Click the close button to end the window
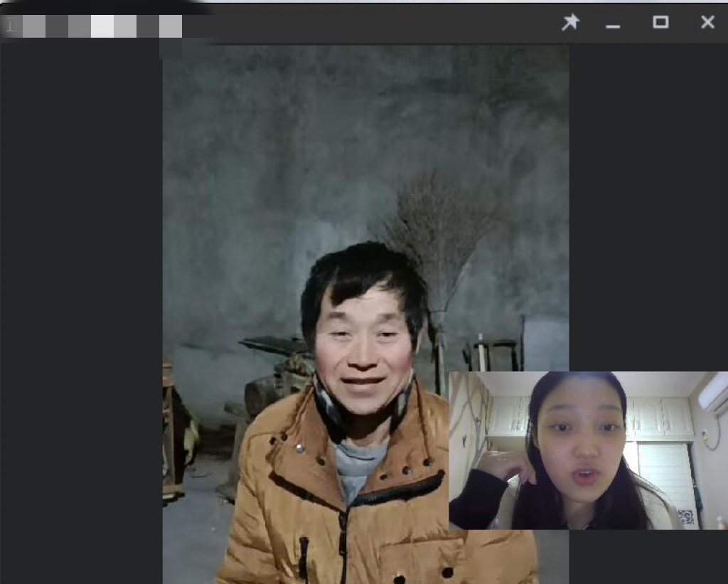This screenshot has width=728, height=584. [707, 22]
